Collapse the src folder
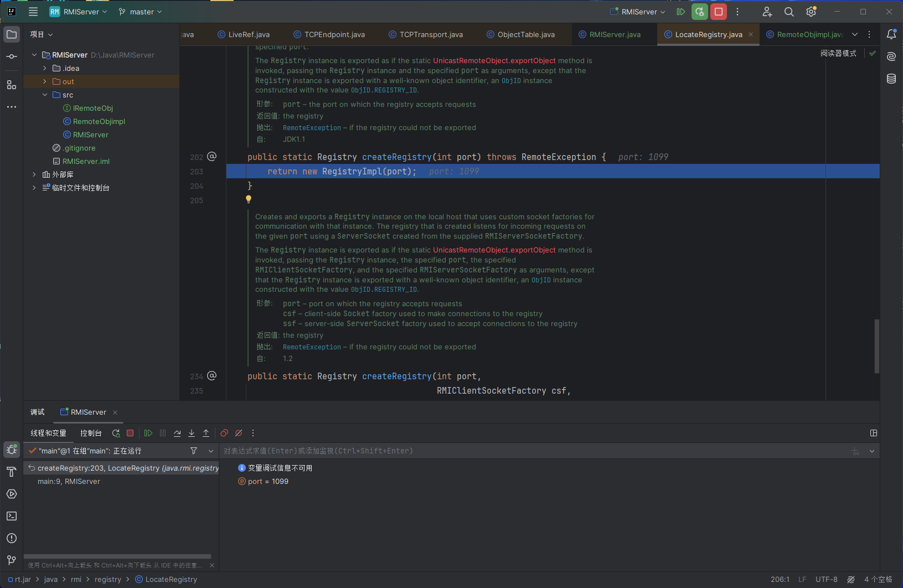This screenshot has height=588, width=903. [45, 95]
